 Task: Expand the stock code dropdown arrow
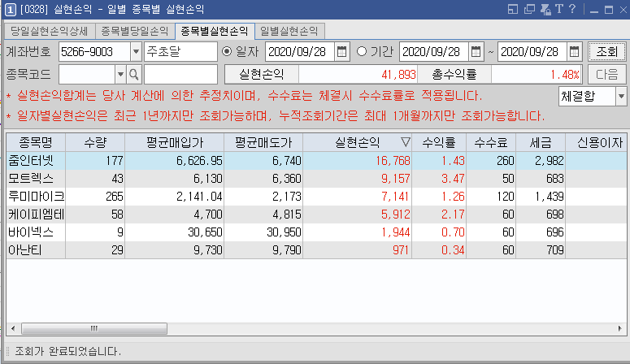(x=120, y=74)
